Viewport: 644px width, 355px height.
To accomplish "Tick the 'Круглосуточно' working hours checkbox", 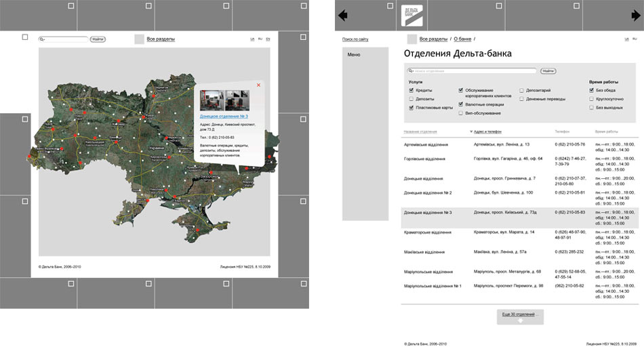I will click(592, 99).
